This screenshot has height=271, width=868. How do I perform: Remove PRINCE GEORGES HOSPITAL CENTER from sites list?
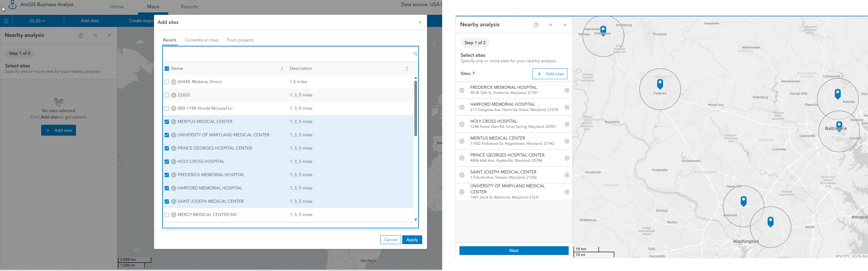(567, 158)
